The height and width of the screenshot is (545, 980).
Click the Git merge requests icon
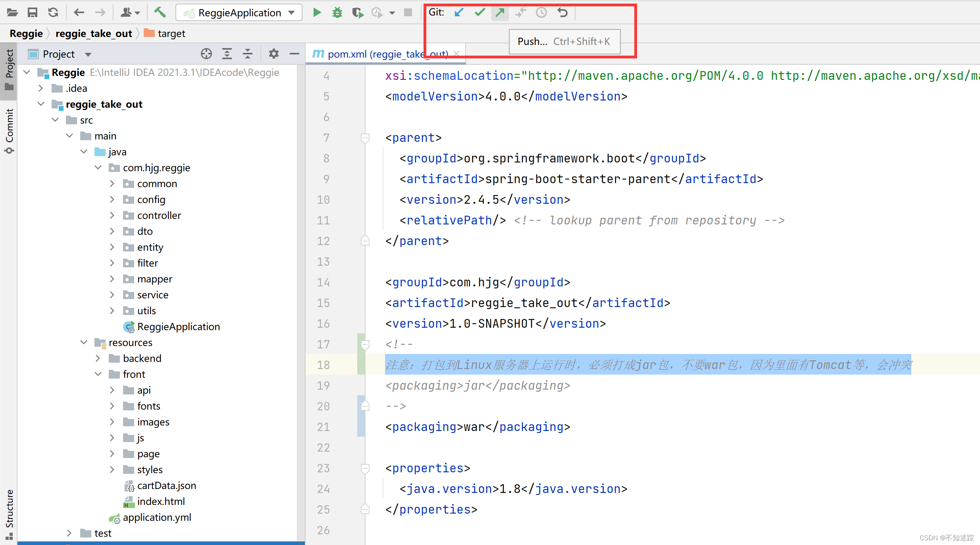click(x=520, y=13)
